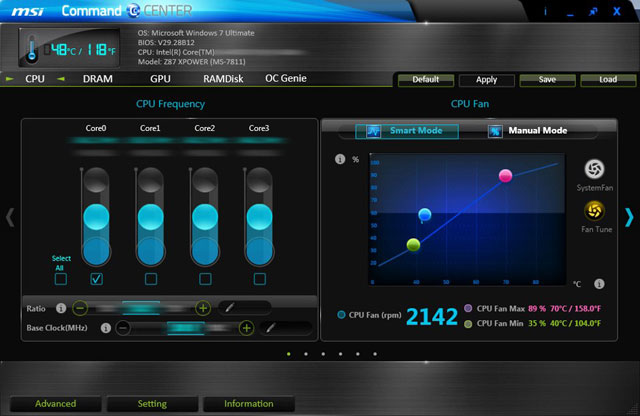Uncheck the Core0 checkbox
This screenshot has width=640, height=416.
[x=96, y=279]
